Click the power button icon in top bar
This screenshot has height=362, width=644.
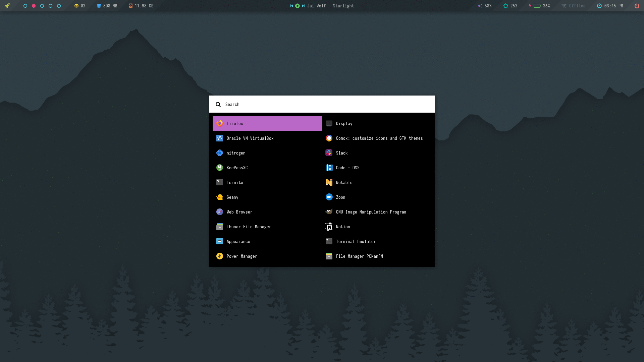pyautogui.click(x=637, y=6)
